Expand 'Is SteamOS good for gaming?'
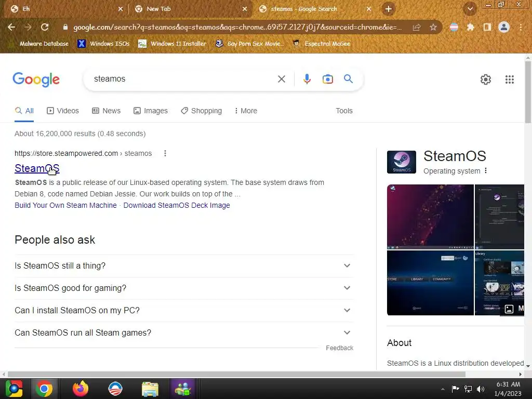This screenshot has height=399, width=532. (x=184, y=288)
